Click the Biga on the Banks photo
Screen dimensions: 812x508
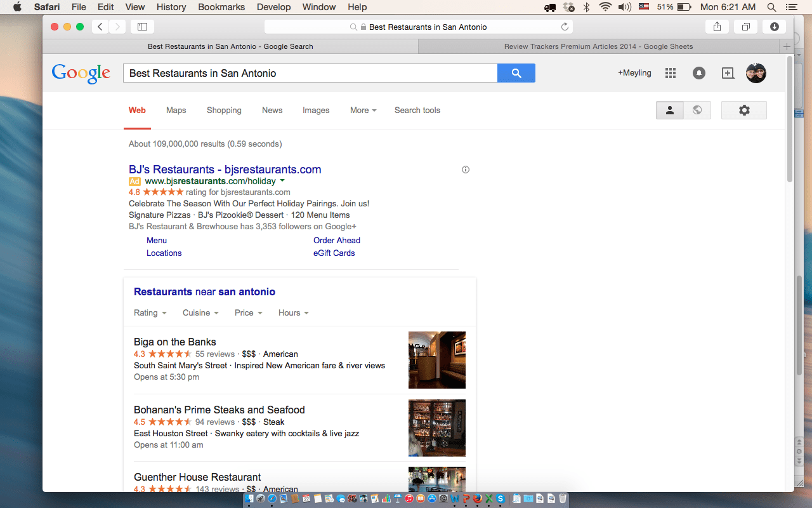click(437, 360)
